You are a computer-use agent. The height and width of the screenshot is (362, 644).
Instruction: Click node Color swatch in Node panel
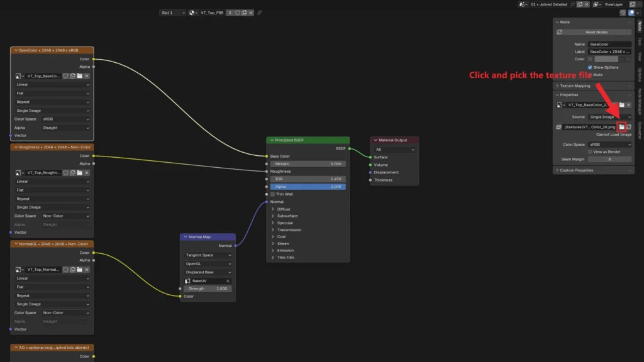coord(606,59)
